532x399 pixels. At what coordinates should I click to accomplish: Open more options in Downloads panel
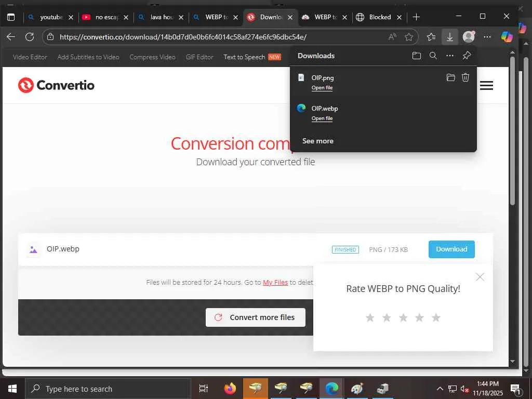click(x=449, y=56)
